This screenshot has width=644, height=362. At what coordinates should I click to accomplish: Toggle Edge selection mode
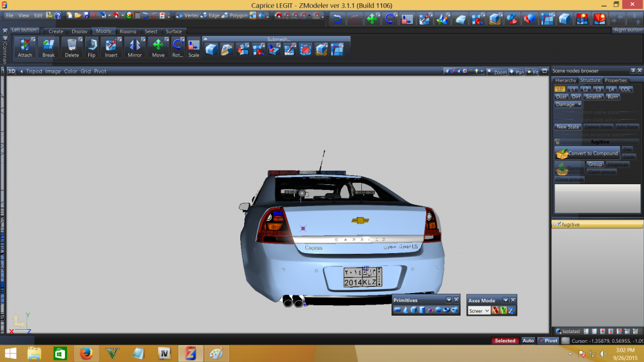click(211, 15)
